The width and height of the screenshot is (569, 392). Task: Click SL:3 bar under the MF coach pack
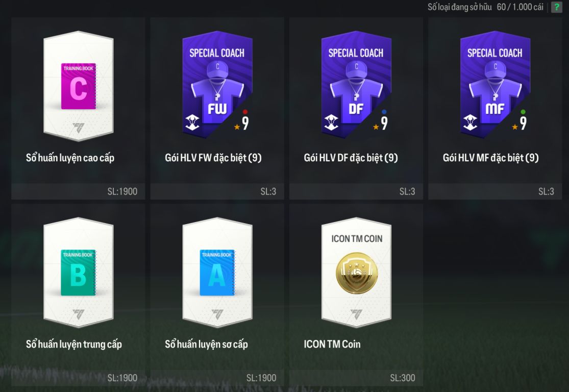click(495, 191)
